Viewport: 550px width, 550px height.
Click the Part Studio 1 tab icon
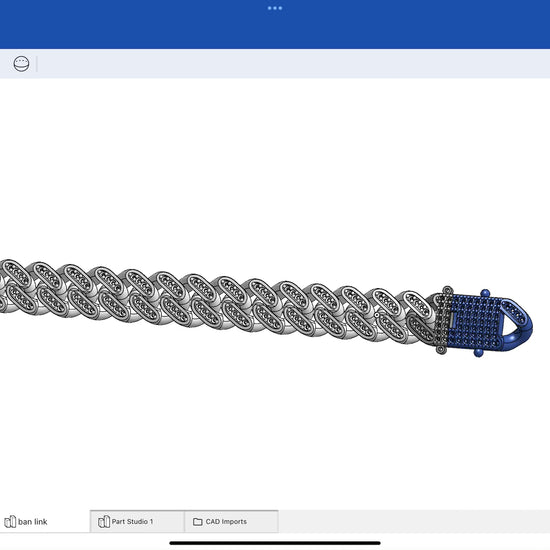point(104,522)
